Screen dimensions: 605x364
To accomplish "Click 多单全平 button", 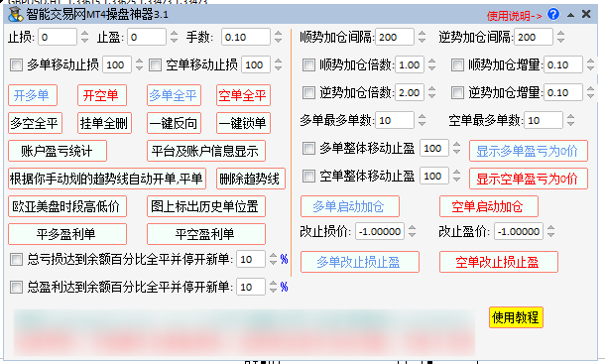I will pyautogui.click(x=174, y=95).
